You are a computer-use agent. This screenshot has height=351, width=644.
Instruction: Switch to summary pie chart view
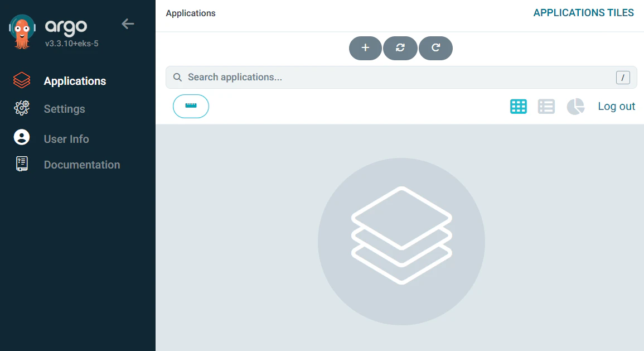575,107
